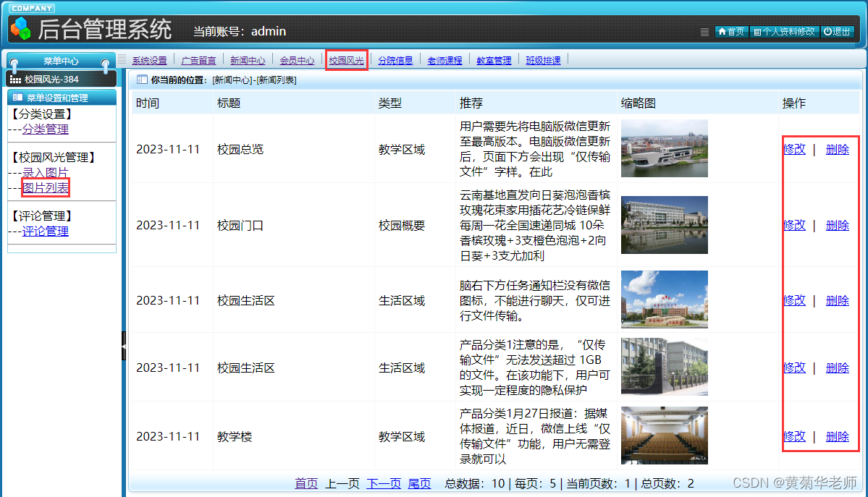Switch to the 新闻中心 tab
The image size is (868, 497).
(248, 60)
